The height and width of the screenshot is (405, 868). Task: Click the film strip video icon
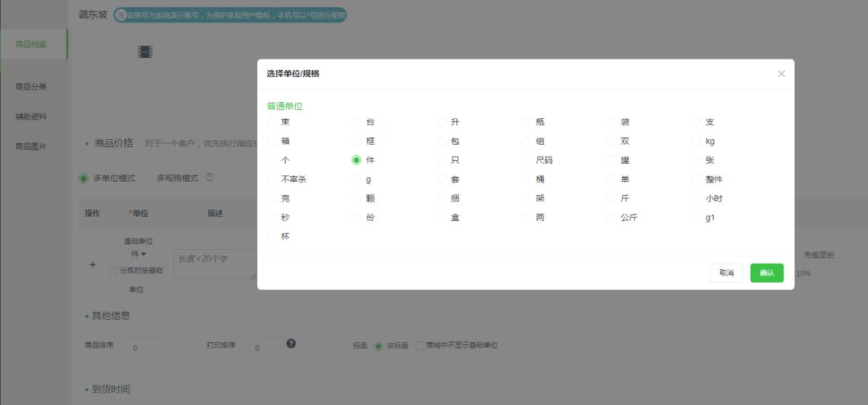pos(145,52)
